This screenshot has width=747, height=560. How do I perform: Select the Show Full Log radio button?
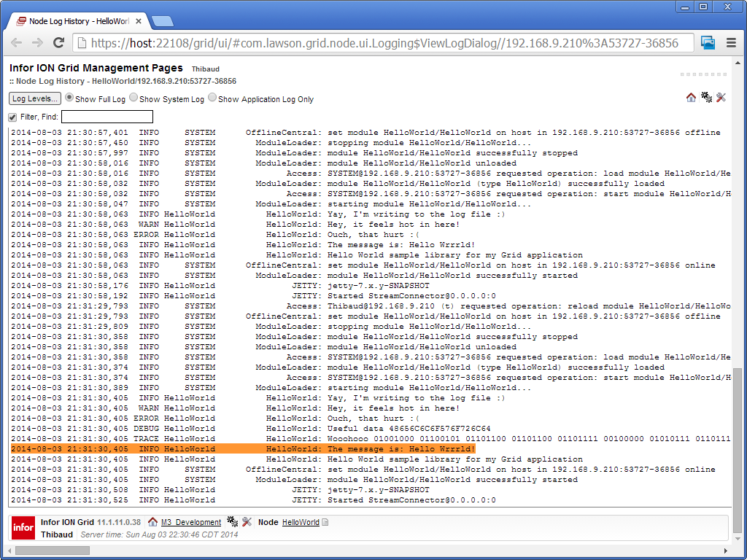pyautogui.click(x=69, y=98)
